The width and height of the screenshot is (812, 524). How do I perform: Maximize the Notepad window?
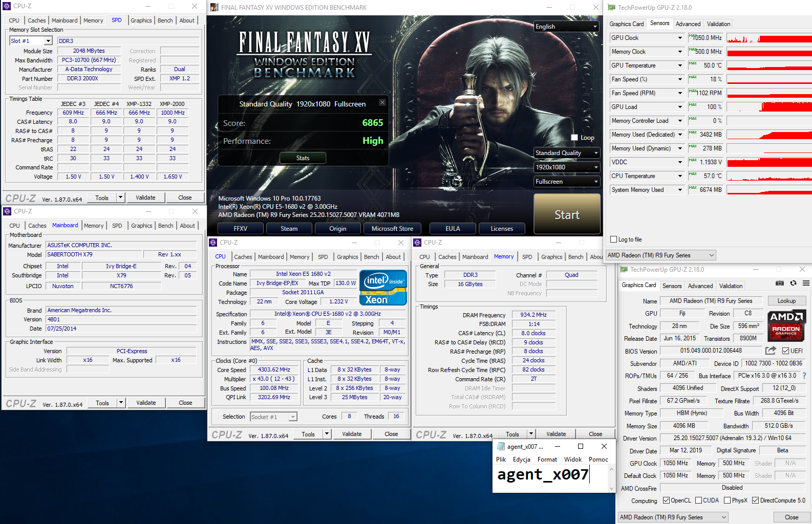[x=581, y=446]
